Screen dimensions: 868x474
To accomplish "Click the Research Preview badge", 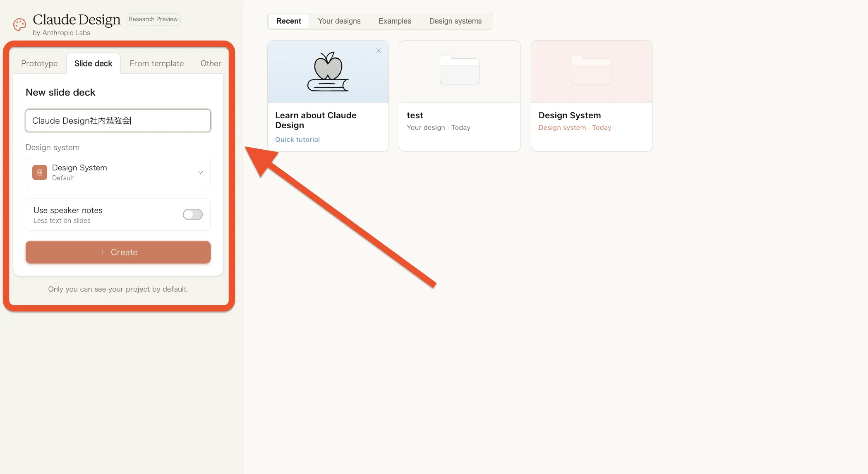I will pyautogui.click(x=153, y=19).
